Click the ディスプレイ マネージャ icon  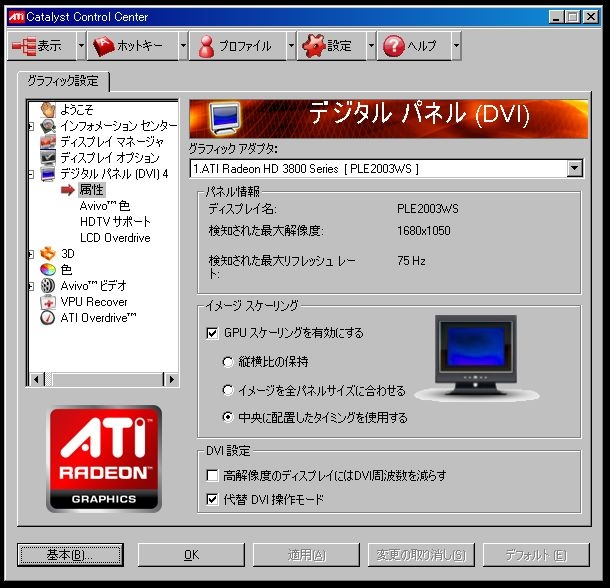[48, 142]
